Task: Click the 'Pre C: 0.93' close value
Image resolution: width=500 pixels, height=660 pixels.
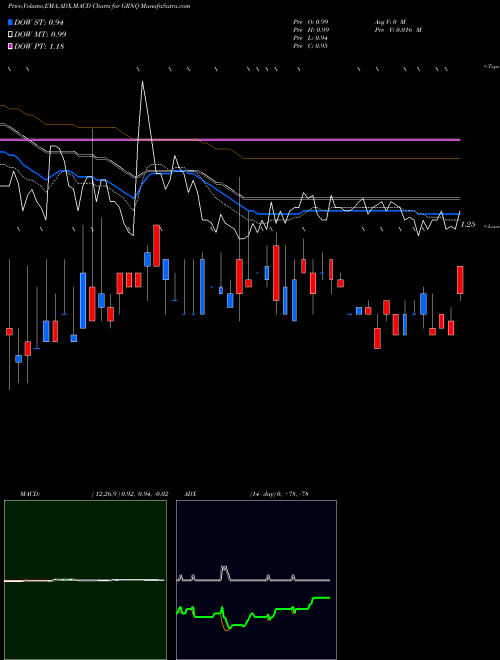Action: 311,45
